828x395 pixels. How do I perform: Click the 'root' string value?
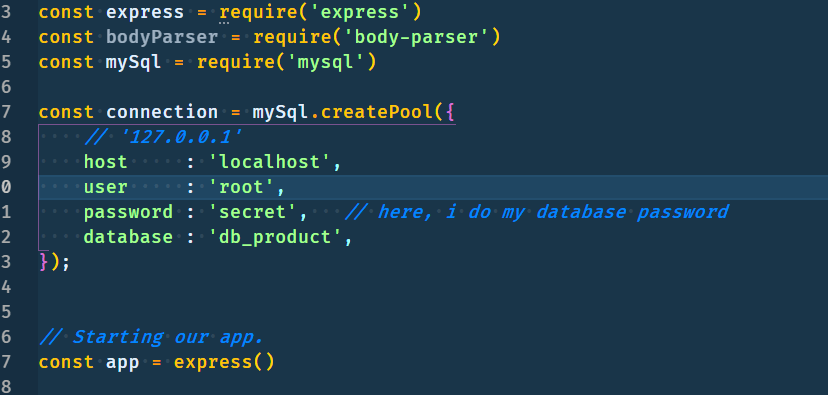(241, 187)
